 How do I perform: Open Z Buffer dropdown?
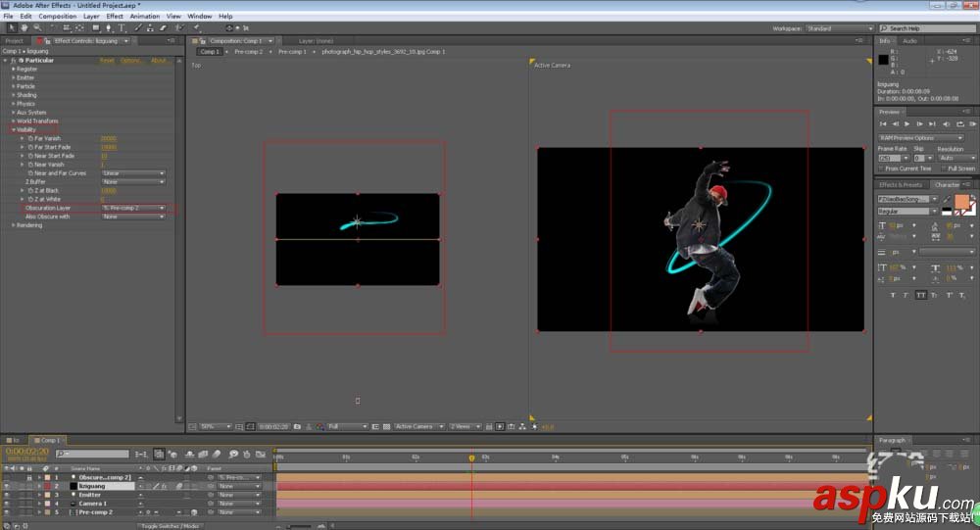pos(133,182)
